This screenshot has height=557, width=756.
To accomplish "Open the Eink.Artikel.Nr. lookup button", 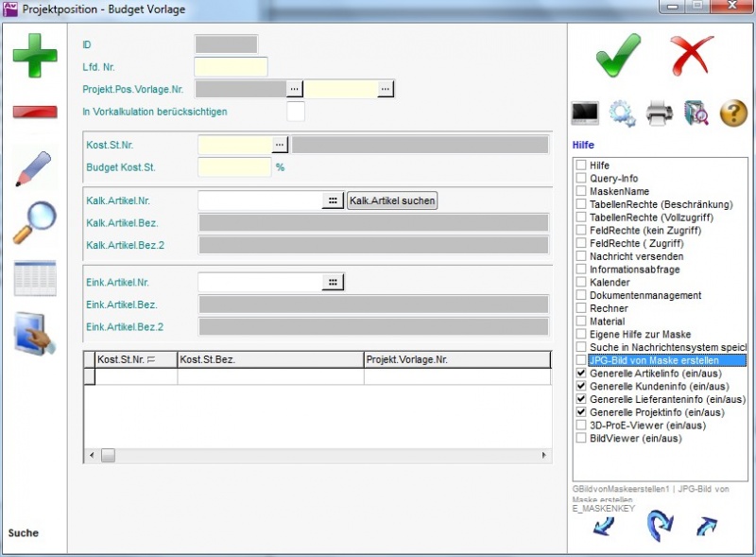I will tap(332, 283).
